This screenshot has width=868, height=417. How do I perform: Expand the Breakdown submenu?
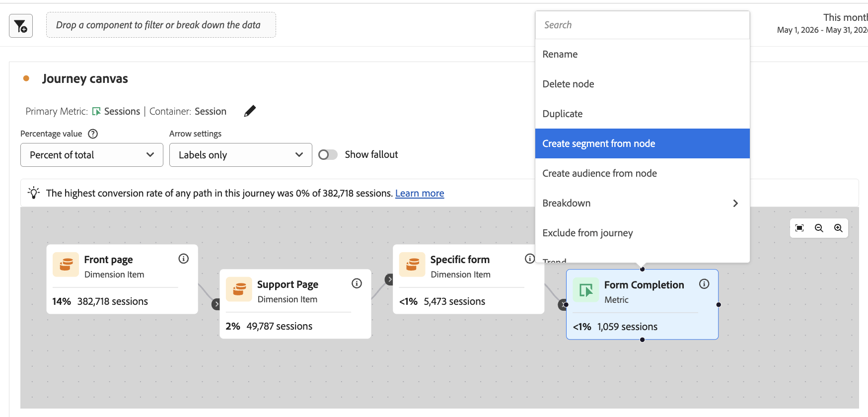(x=643, y=203)
